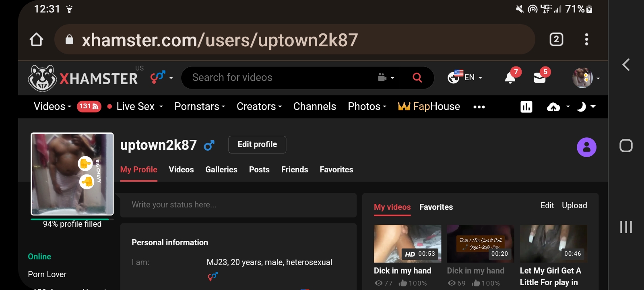
Task: Open the messages inbox icon
Action: click(539, 78)
